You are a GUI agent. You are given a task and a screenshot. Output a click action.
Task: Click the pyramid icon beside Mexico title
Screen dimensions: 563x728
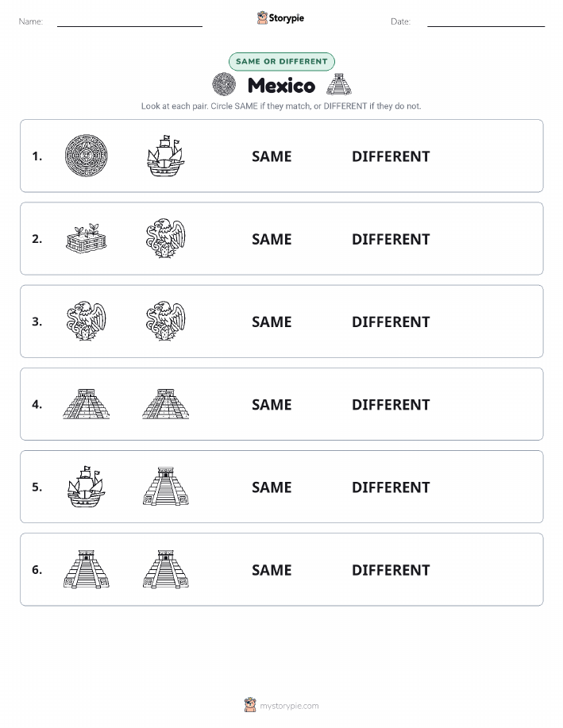[x=339, y=84]
